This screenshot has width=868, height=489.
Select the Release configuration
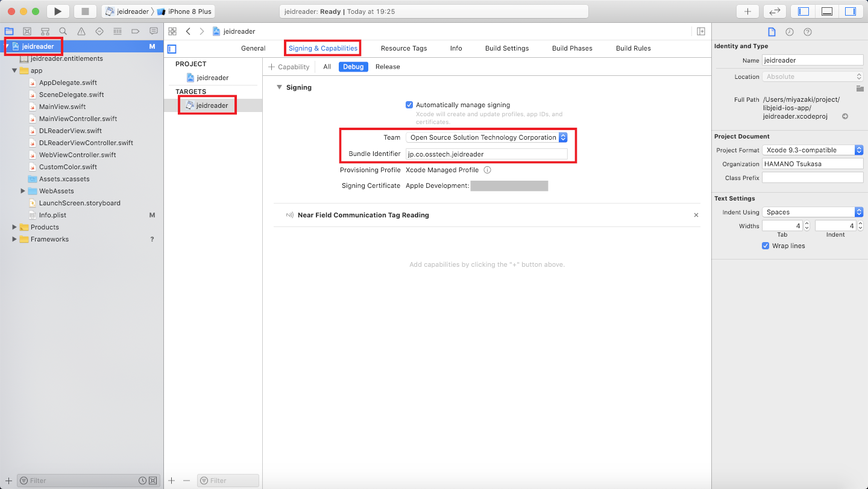coord(388,67)
